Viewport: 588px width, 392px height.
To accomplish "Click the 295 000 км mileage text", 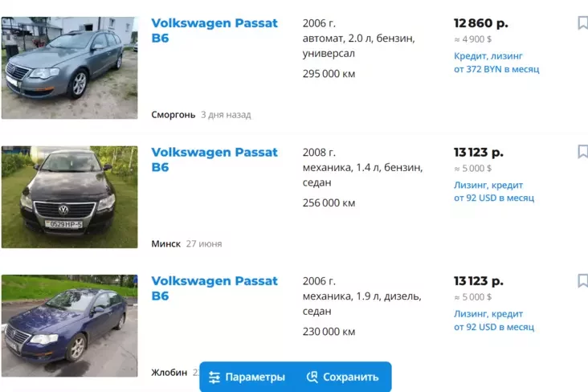I will coord(329,74).
